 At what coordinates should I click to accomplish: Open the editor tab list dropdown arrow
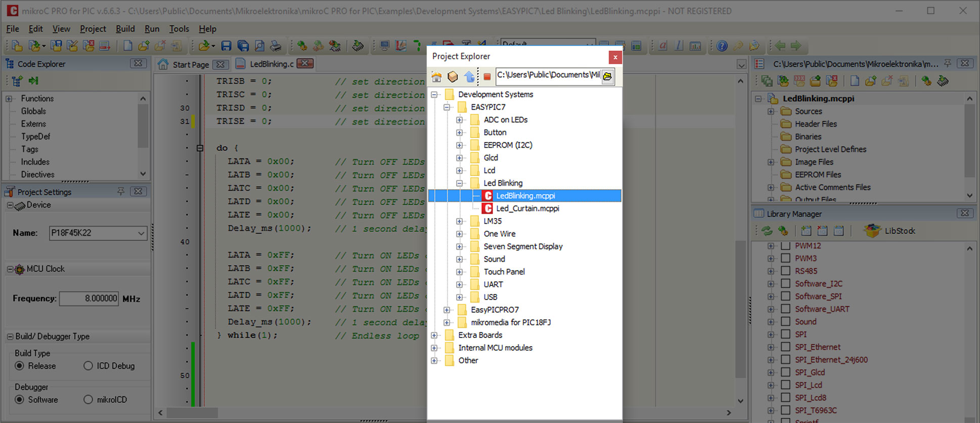[741, 64]
